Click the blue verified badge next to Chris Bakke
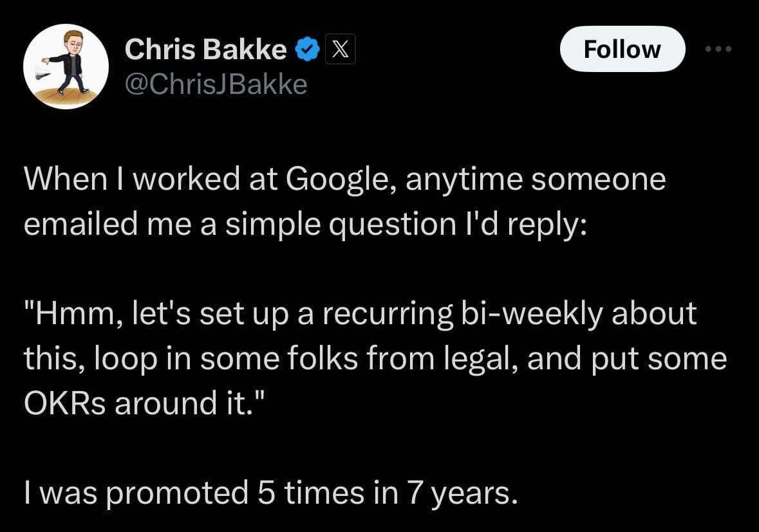Image resolution: width=759 pixels, height=532 pixels. (308, 48)
